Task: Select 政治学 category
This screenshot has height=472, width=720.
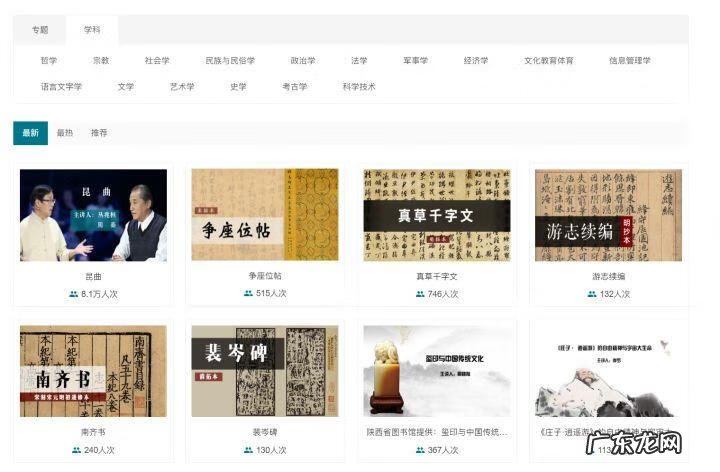Action: [303, 60]
